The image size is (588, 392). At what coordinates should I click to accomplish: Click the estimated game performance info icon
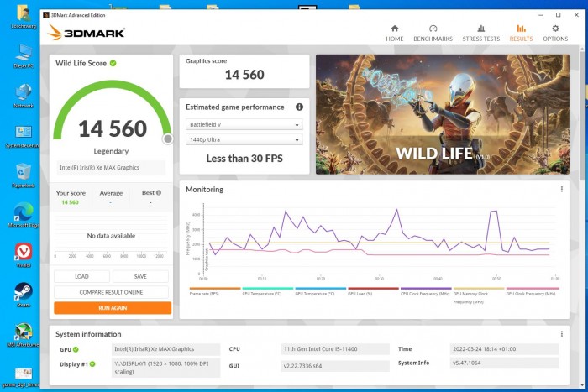click(x=299, y=107)
